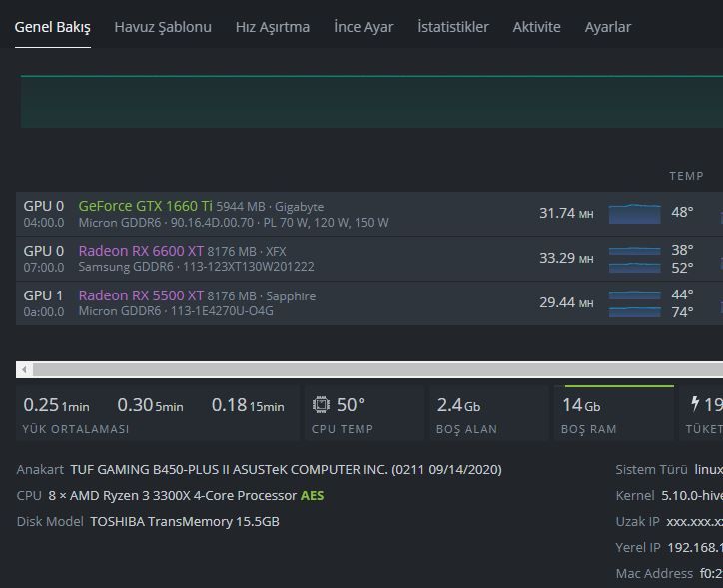Select the GeForce GTX 1660 Ti name

[x=145, y=206]
